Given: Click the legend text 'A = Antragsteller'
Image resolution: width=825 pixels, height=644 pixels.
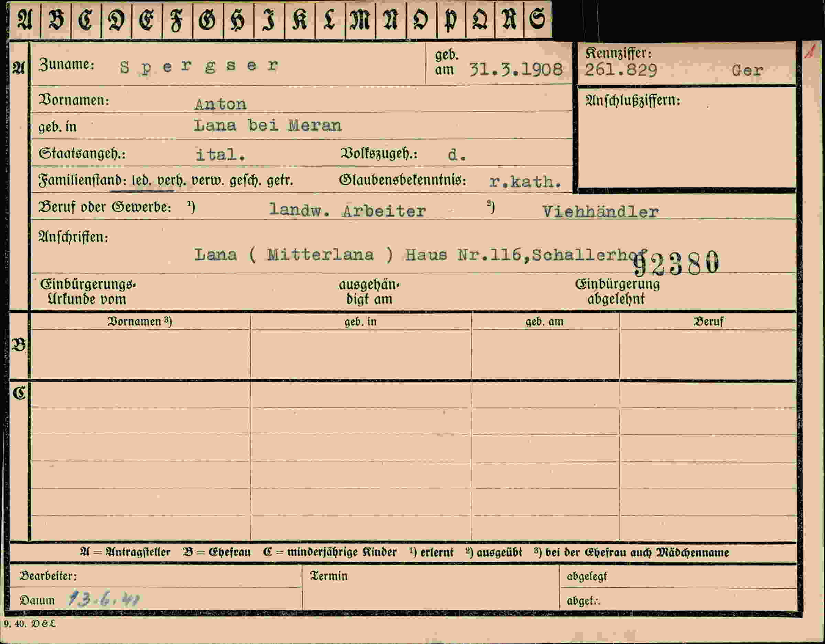Looking at the screenshot, I should (125, 552).
